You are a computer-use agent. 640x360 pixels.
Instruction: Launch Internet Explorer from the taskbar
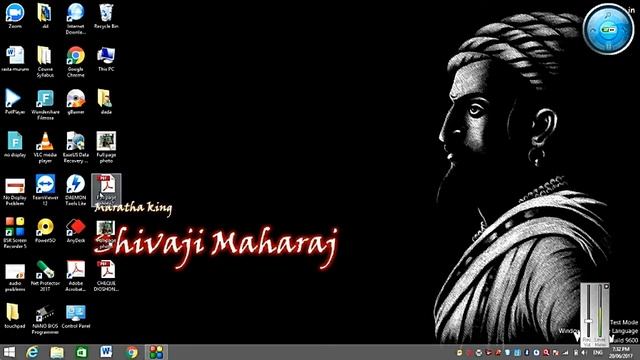click(32, 352)
